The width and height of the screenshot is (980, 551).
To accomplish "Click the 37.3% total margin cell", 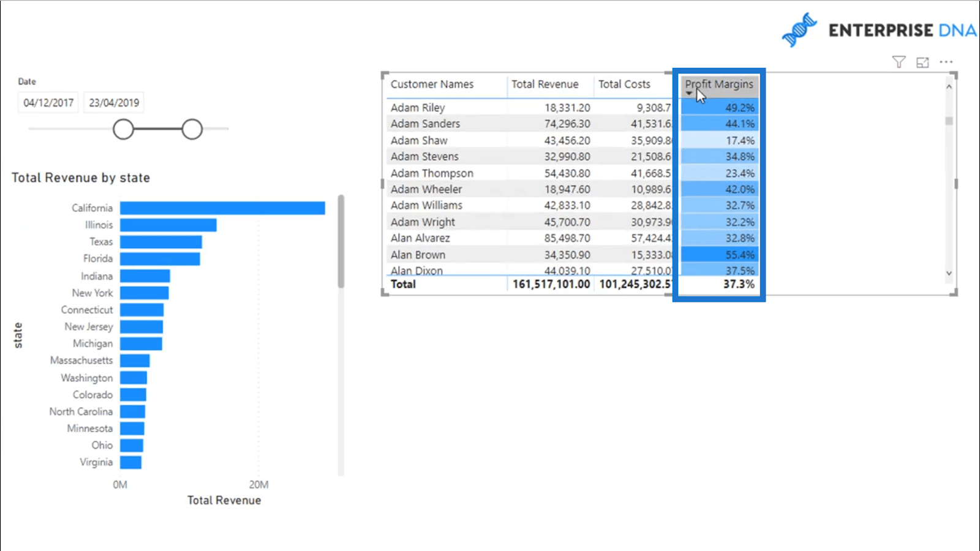I will pyautogui.click(x=739, y=284).
